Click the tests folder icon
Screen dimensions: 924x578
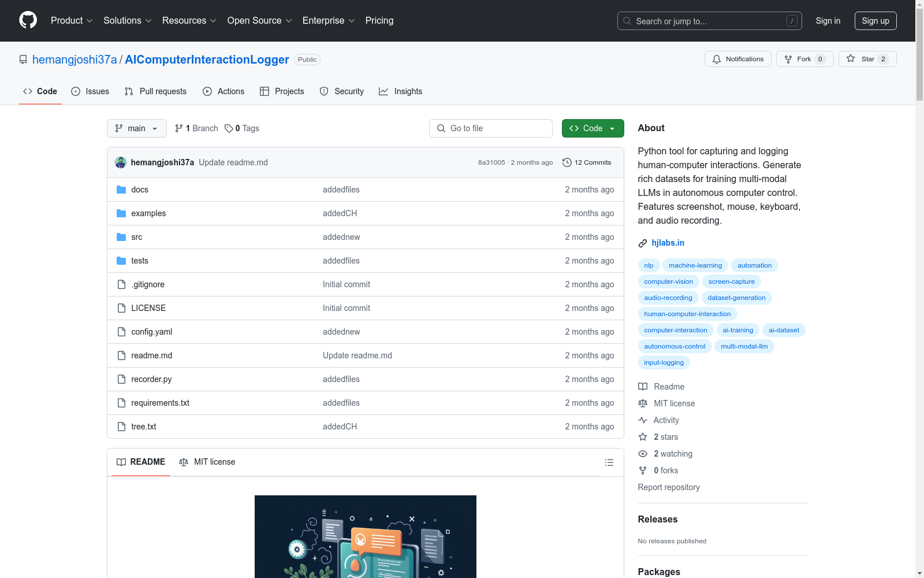point(121,261)
